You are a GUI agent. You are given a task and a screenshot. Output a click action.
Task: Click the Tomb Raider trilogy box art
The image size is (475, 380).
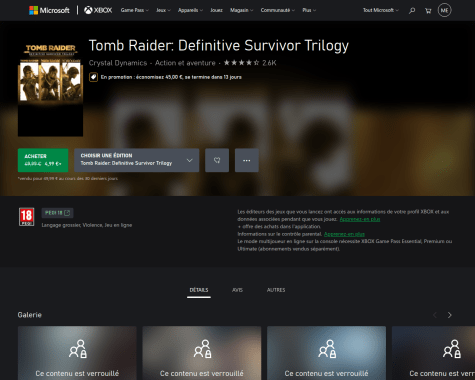(50, 88)
